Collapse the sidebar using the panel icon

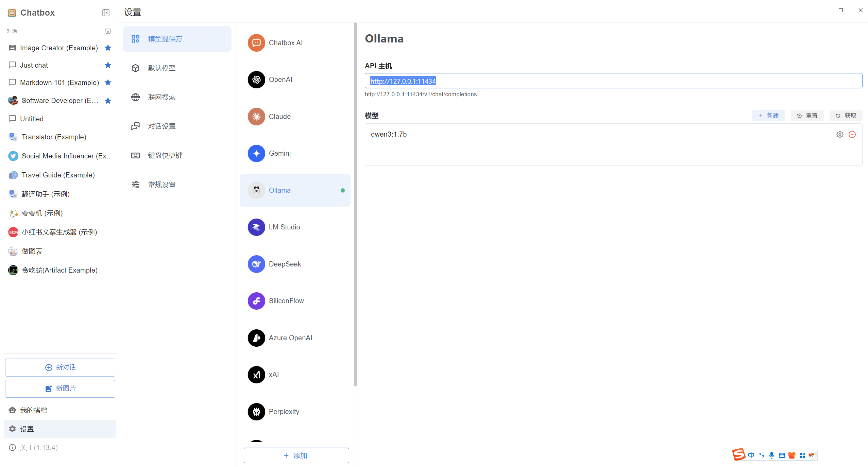tap(106, 13)
